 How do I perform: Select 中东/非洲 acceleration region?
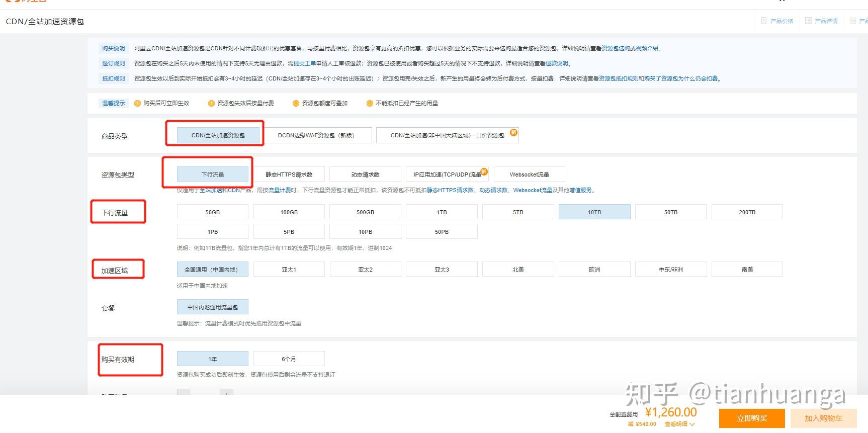tap(671, 270)
